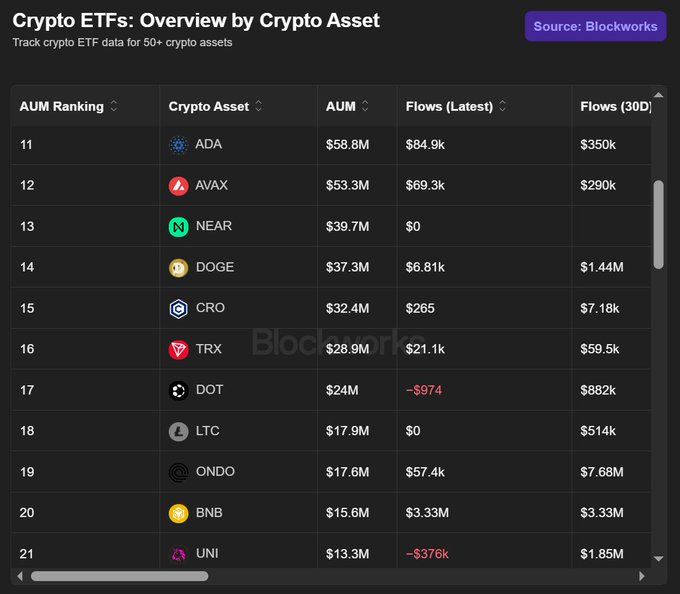Click the $15.6M AUM value
Image resolution: width=680 pixels, height=594 pixels.
pyautogui.click(x=347, y=513)
